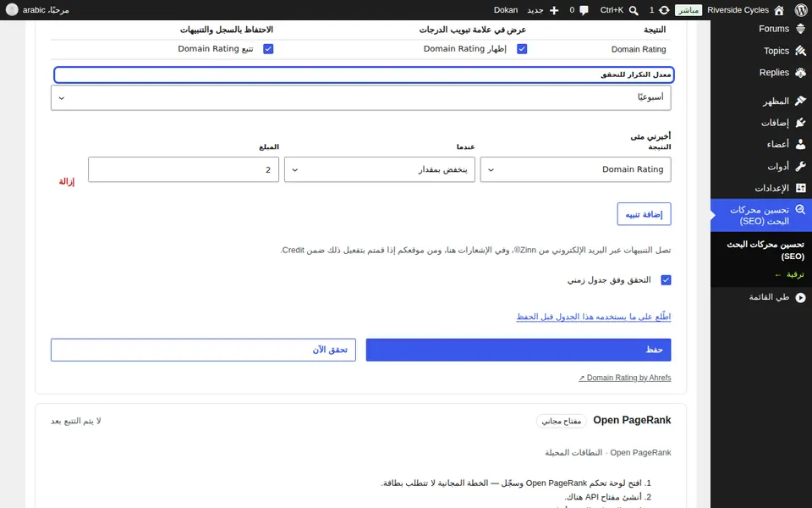The image size is (812, 508).
Task: Click the المظهر appearance brush icon
Action: tap(801, 101)
